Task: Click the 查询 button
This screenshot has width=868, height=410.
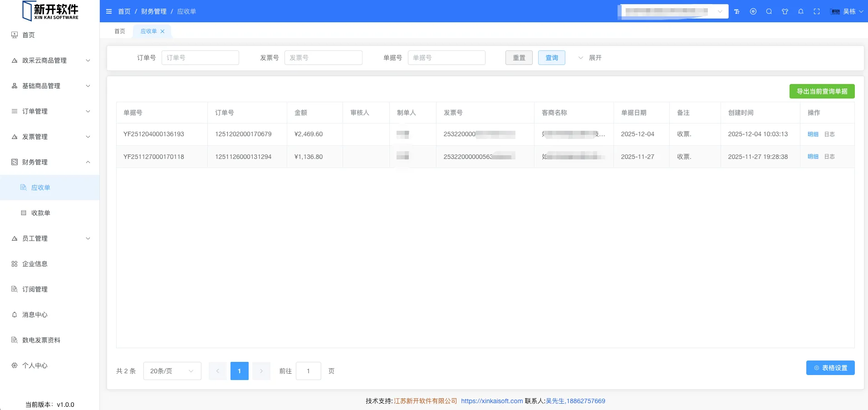Action: pos(551,58)
